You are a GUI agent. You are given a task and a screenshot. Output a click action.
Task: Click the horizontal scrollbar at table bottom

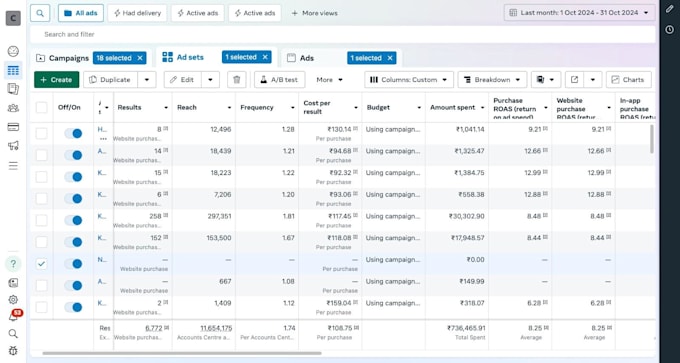[x=182, y=353]
